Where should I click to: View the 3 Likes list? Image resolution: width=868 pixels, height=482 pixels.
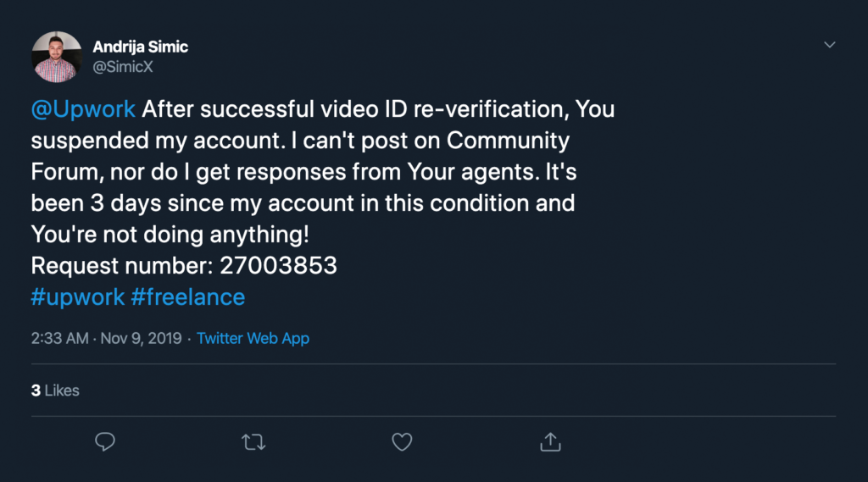(55, 391)
